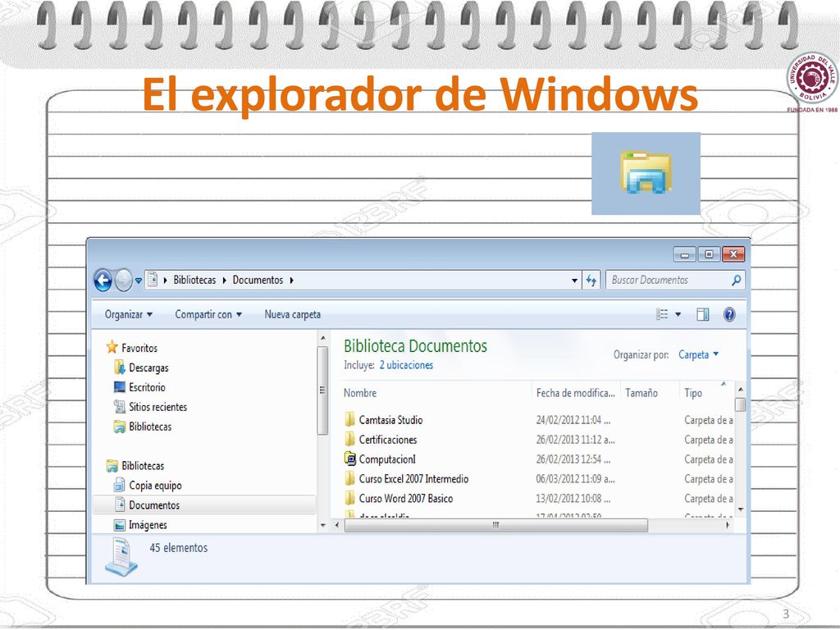Click navigation pane scrollbar up arrow
This screenshot has width=840, height=630.
tap(322, 339)
